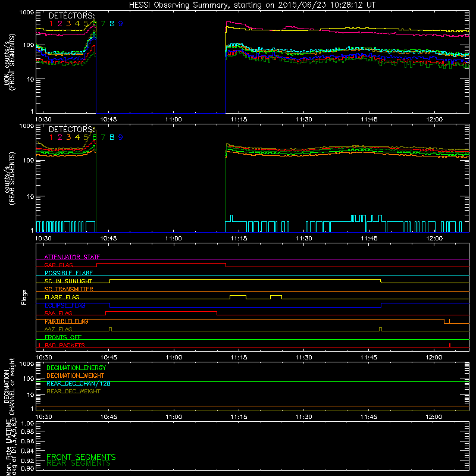This screenshot has height=476, width=476.
Task: Select detector 4 in rear segments legend
Action: point(77,137)
